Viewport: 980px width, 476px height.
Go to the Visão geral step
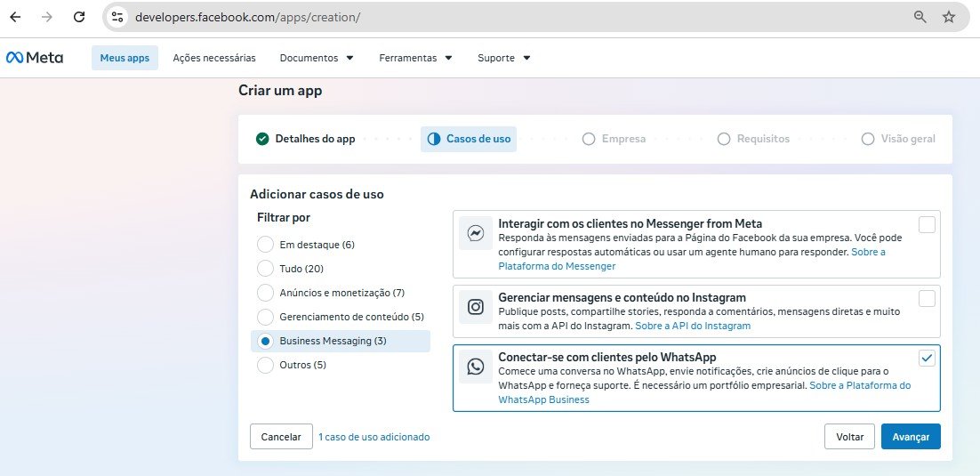(898, 139)
